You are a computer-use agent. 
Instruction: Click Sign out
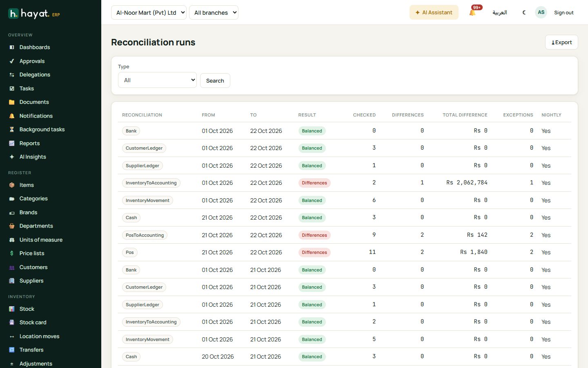pos(564,13)
